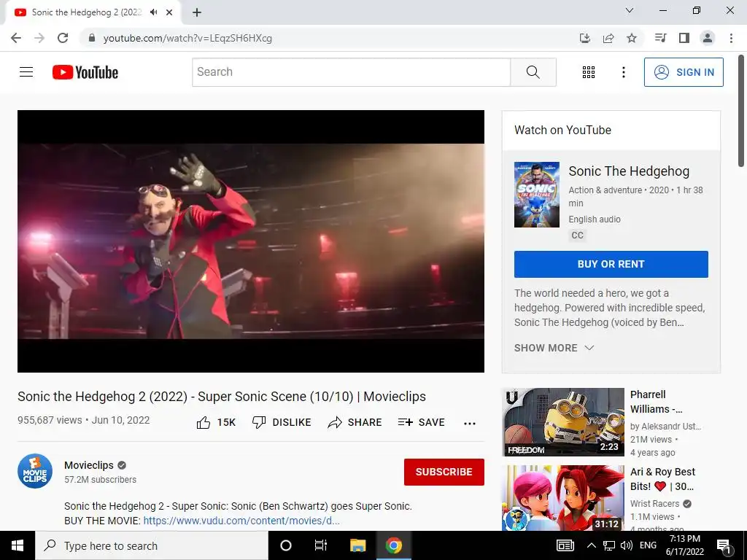Click the address bar URL
The width and height of the screenshot is (747, 560).
pos(187,38)
